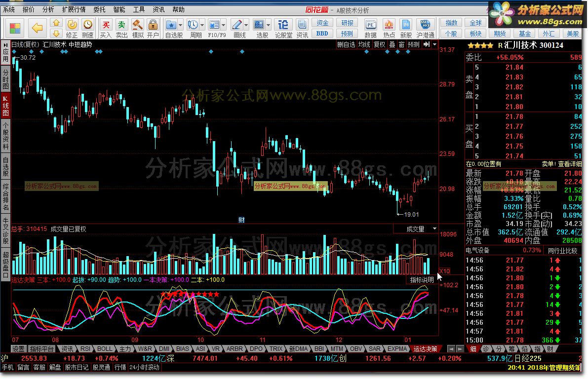Switch to the EXPMA indicator tab
This screenshot has height=379, width=588.
[x=397, y=348]
